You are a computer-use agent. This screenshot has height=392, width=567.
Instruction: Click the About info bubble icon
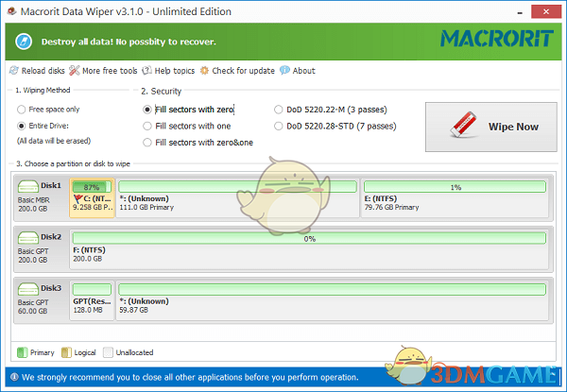pos(284,70)
